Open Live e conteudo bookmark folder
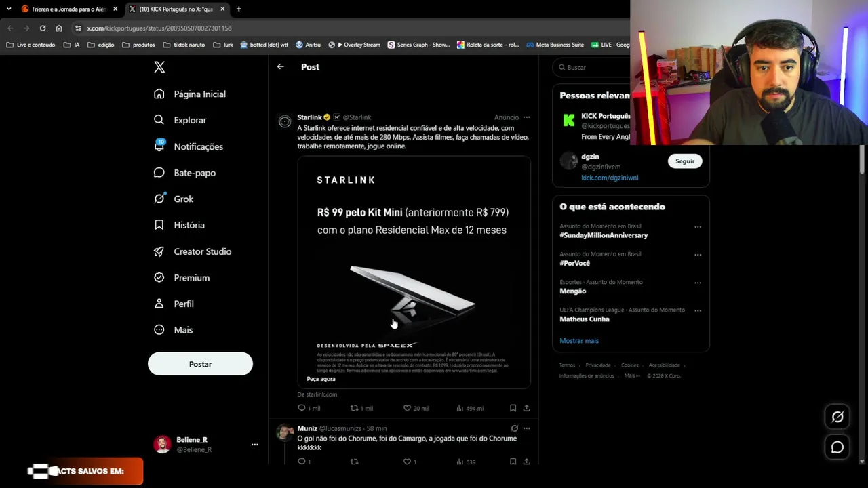The width and height of the screenshot is (868, 488). pos(31,45)
